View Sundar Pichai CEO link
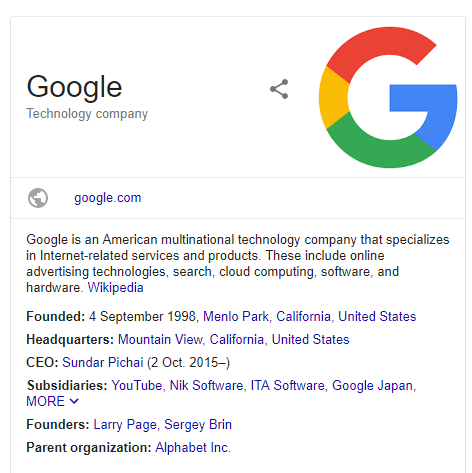 click(103, 362)
